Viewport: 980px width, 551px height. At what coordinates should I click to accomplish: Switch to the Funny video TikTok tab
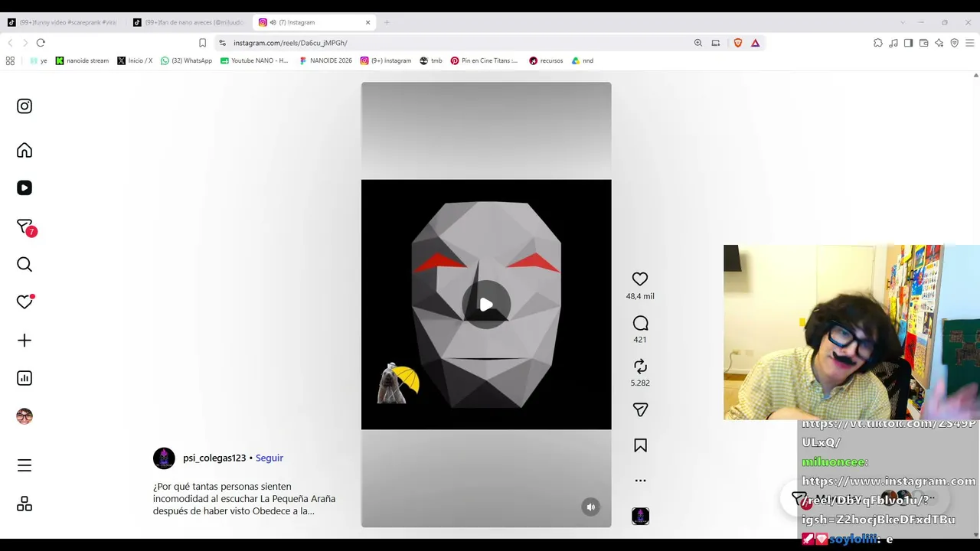click(61, 22)
